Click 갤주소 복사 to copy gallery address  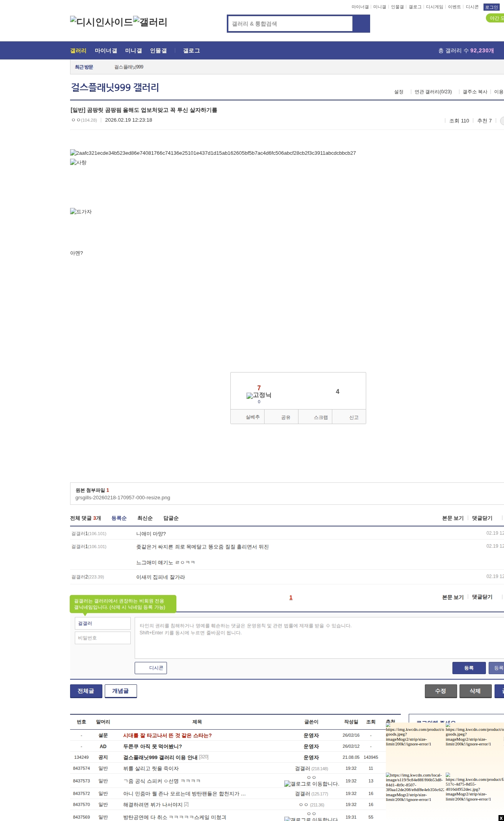(475, 92)
